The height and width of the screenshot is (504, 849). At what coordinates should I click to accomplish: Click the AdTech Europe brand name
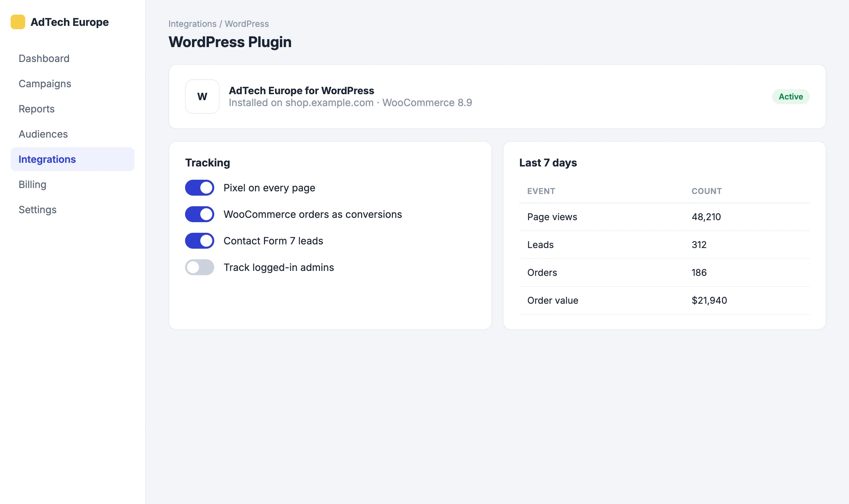70,22
